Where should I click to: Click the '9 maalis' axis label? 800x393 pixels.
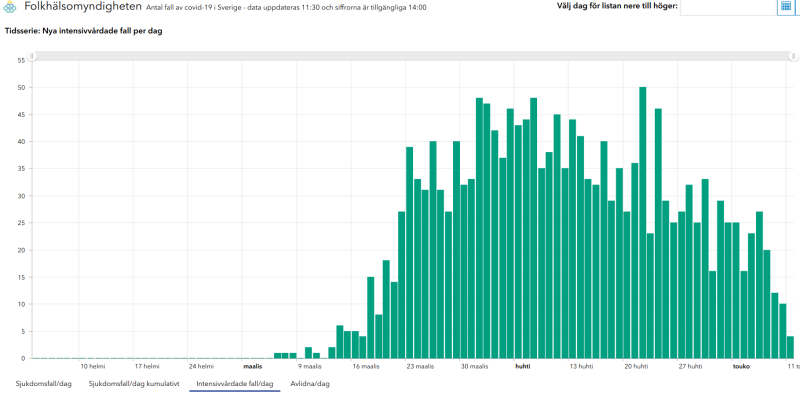pos(309,366)
